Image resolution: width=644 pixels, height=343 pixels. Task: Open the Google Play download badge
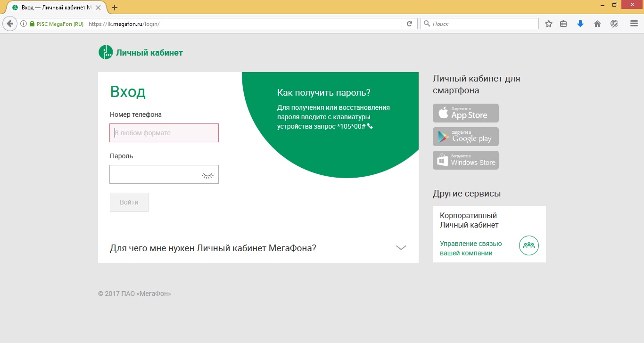(465, 137)
